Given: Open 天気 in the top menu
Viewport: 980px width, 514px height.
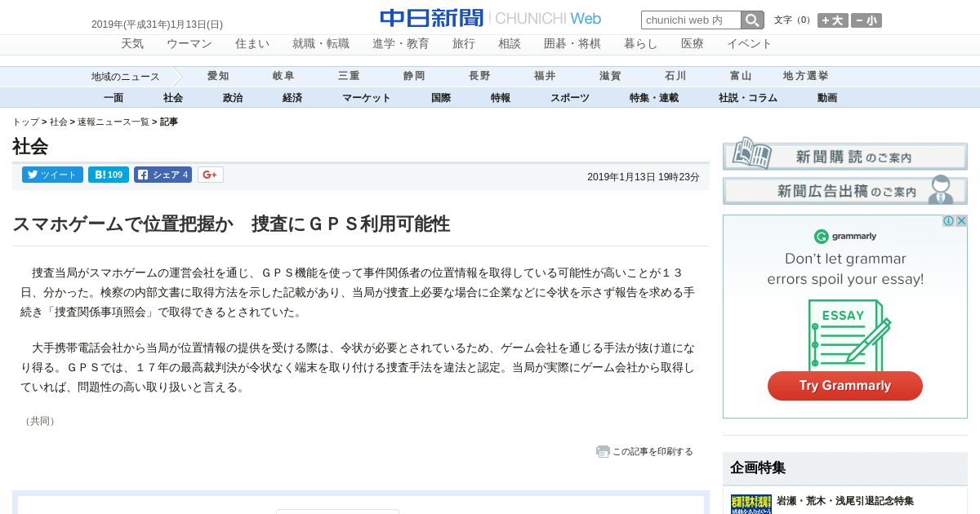Looking at the screenshot, I should (132, 44).
